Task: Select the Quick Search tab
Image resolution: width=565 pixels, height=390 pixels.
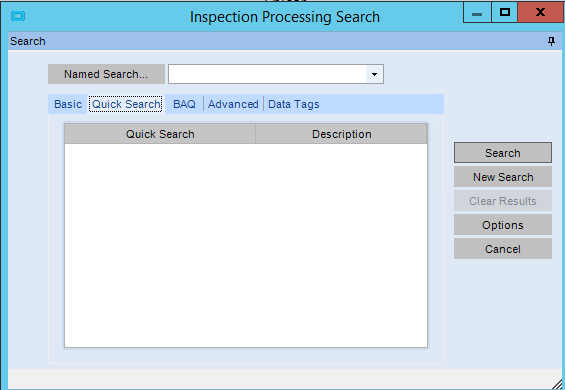Action: click(x=126, y=104)
